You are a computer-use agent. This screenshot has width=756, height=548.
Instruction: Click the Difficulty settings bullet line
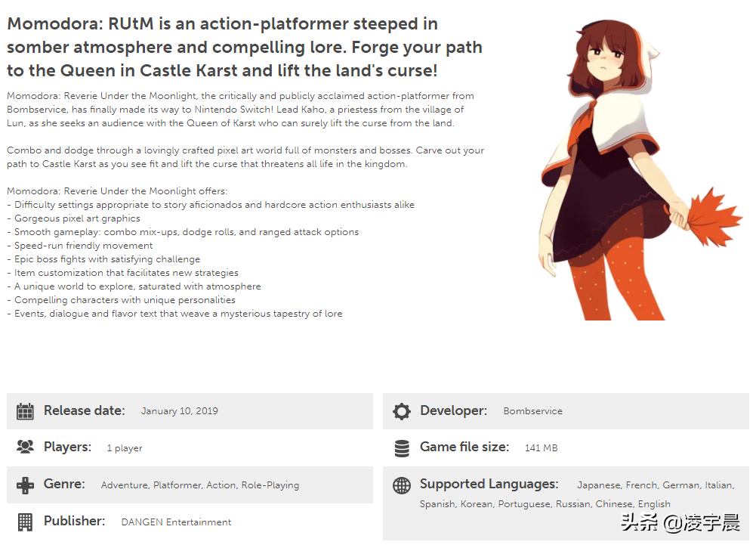tap(211, 205)
